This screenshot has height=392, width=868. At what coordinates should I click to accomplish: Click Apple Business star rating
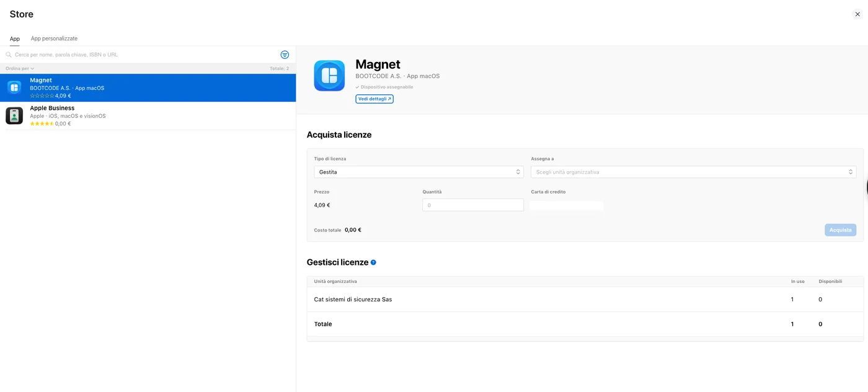pyautogui.click(x=42, y=124)
